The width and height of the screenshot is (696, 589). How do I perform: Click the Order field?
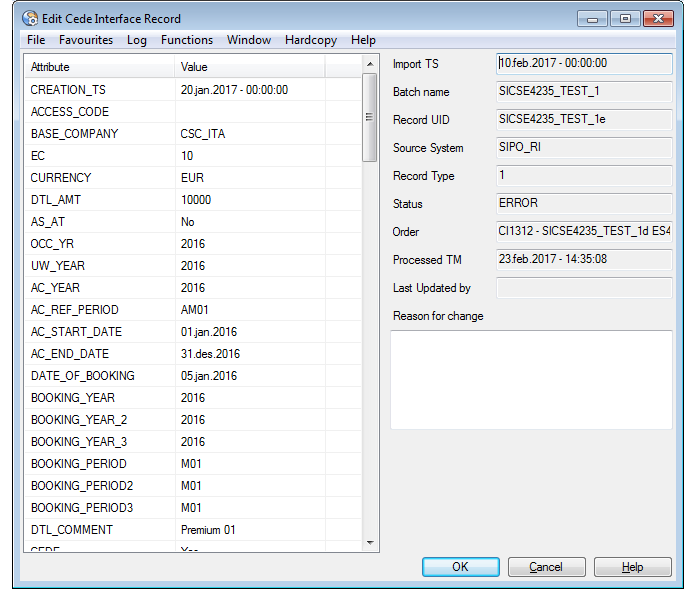click(x=584, y=231)
